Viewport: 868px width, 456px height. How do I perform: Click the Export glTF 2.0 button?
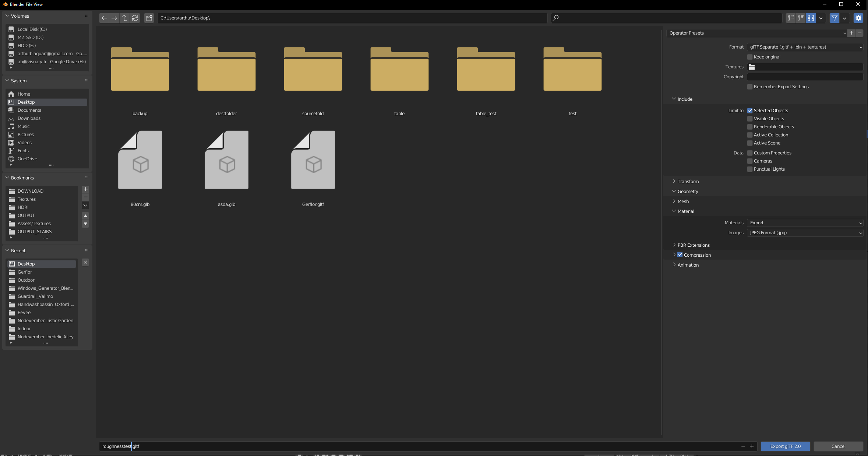[x=785, y=446]
